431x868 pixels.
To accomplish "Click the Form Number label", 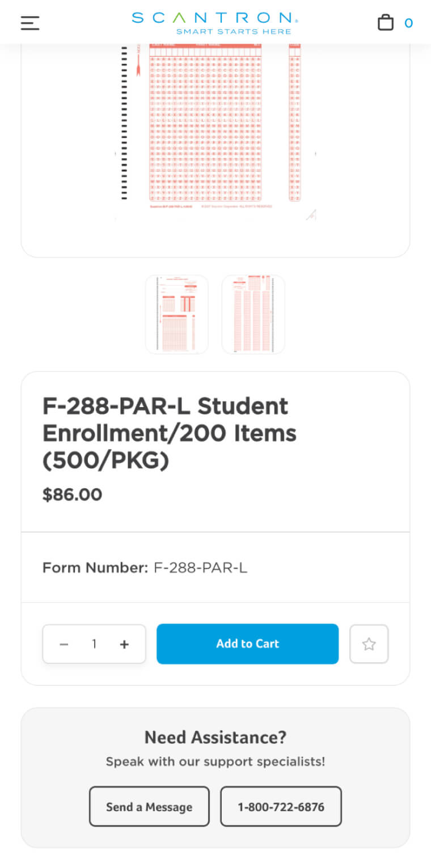I will (95, 568).
